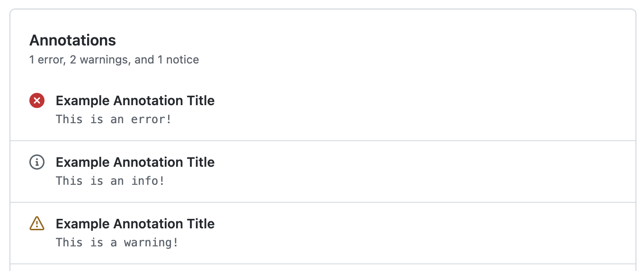644x271 pixels.
Task: Click the partially visible row below the warning
Action: point(322,268)
